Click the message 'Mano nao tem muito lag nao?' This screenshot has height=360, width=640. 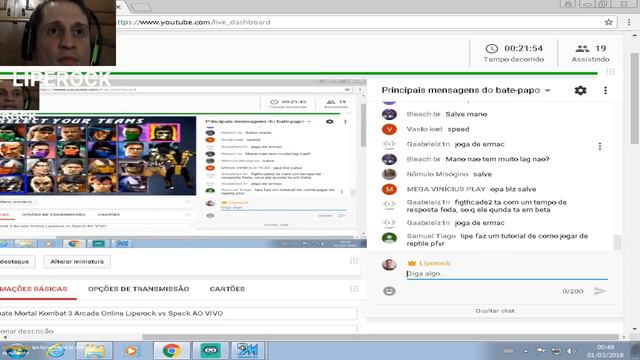coord(497,159)
